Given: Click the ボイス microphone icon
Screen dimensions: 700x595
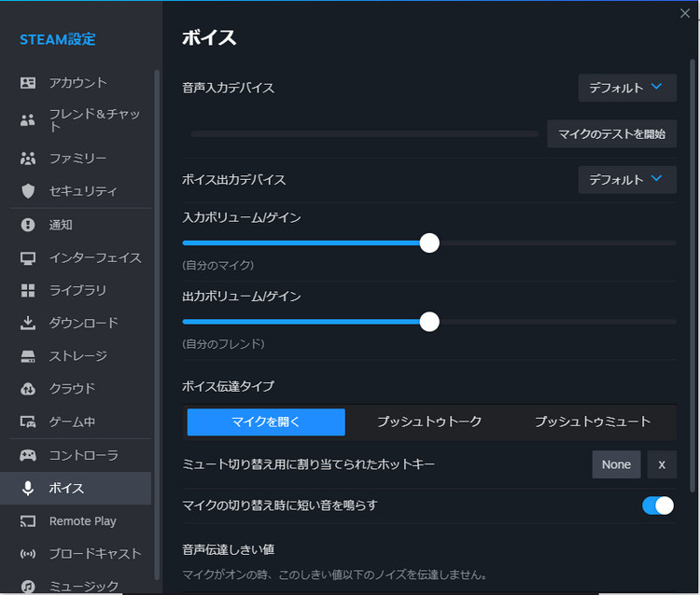Looking at the screenshot, I should tap(28, 489).
